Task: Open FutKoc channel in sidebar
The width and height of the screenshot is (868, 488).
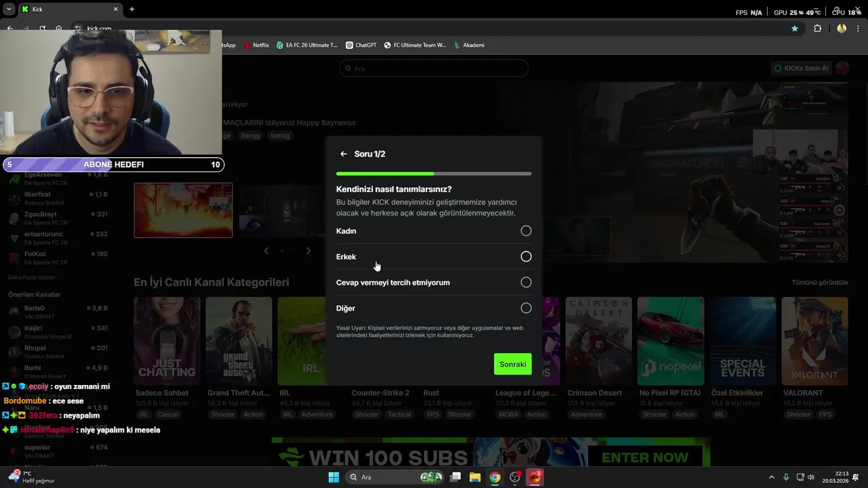Action: (x=58, y=258)
